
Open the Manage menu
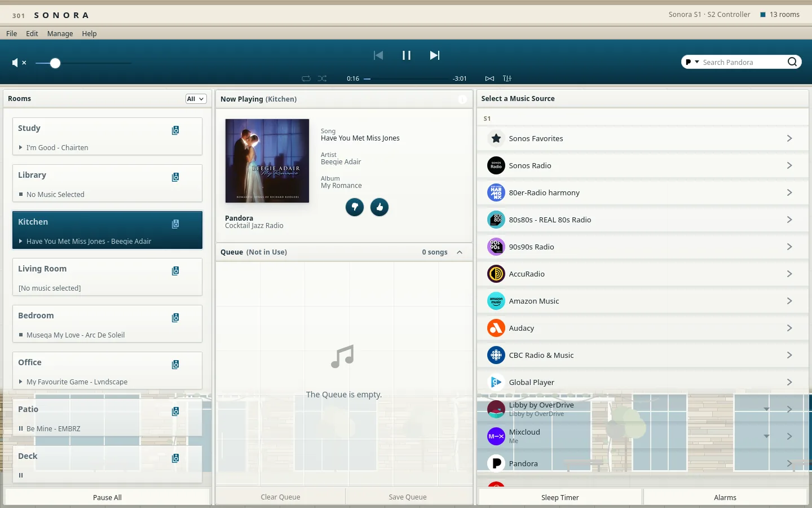coord(60,33)
